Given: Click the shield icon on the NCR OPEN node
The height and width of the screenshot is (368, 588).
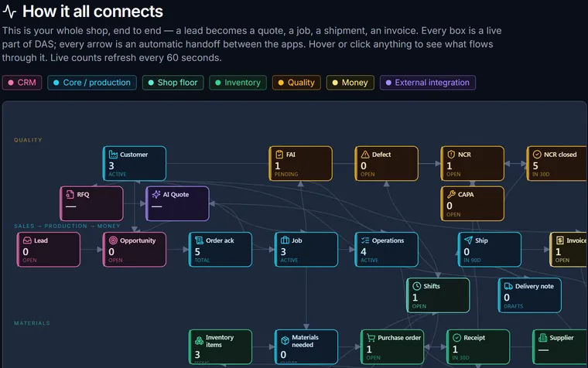Looking at the screenshot, I should (x=451, y=155).
